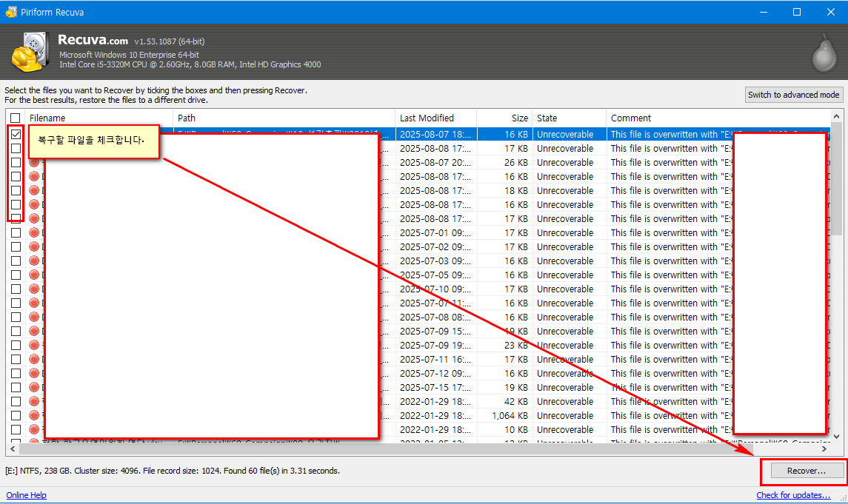Click red state icon of 18 KB row
848x504 pixels.
(x=35, y=191)
